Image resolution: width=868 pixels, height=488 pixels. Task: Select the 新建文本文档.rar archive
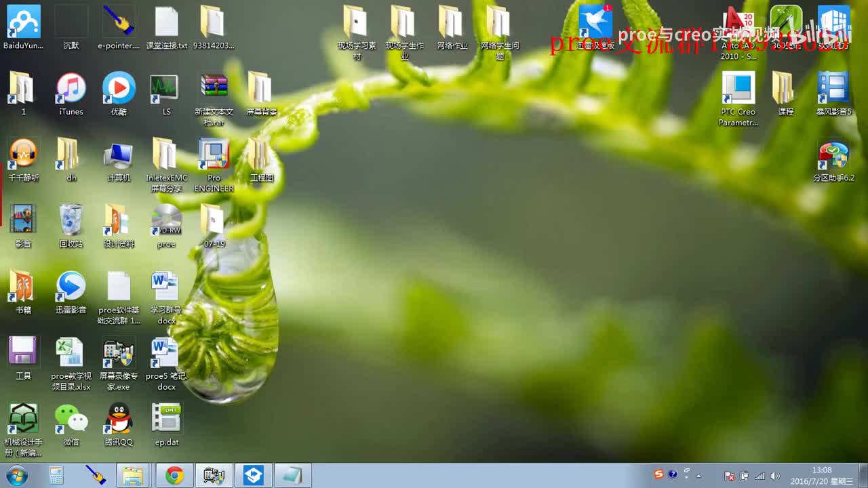click(x=214, y=99)
